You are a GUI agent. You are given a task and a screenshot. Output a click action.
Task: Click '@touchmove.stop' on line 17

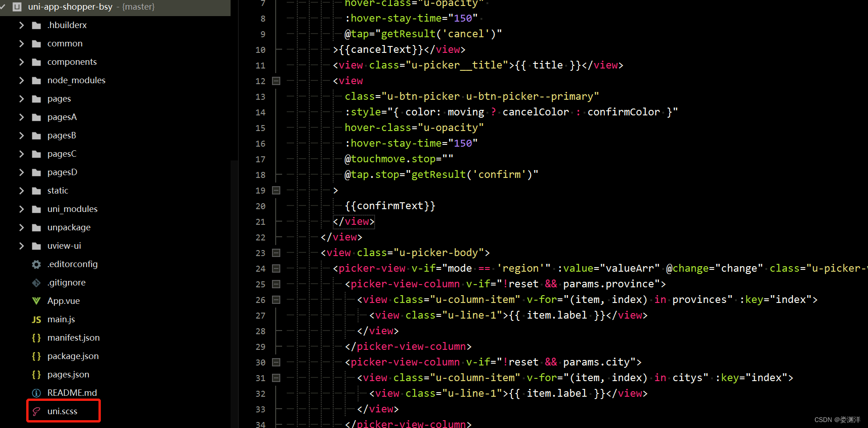click(x=390, y=159)
